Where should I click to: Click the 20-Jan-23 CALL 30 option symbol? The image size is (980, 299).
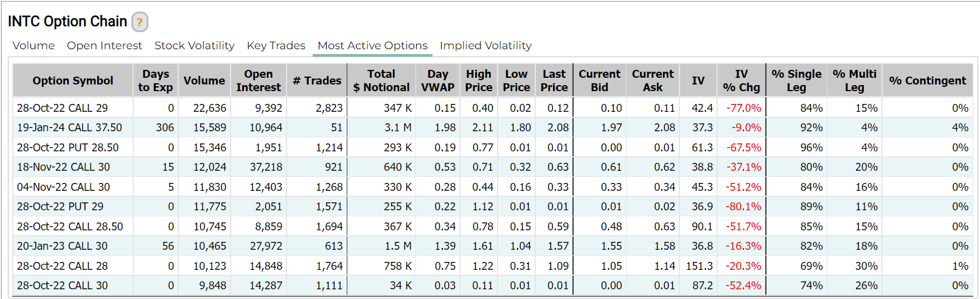(62, 246)
